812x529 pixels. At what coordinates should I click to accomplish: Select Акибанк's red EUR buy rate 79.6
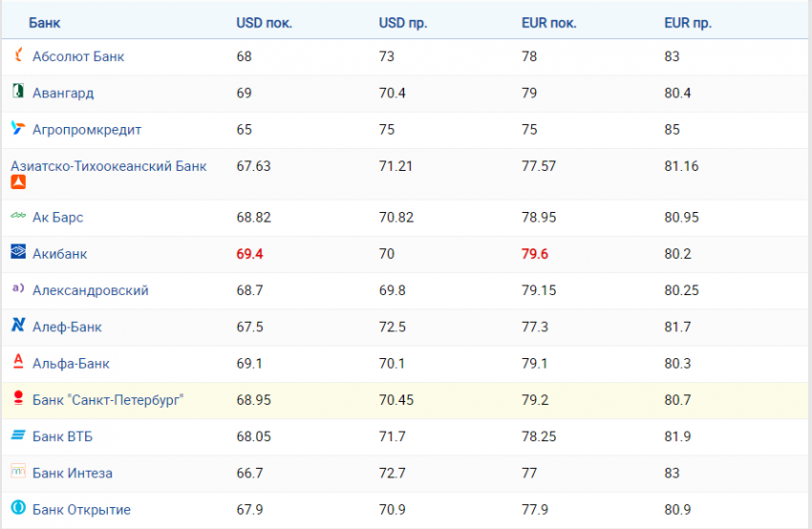click(535, 254)
